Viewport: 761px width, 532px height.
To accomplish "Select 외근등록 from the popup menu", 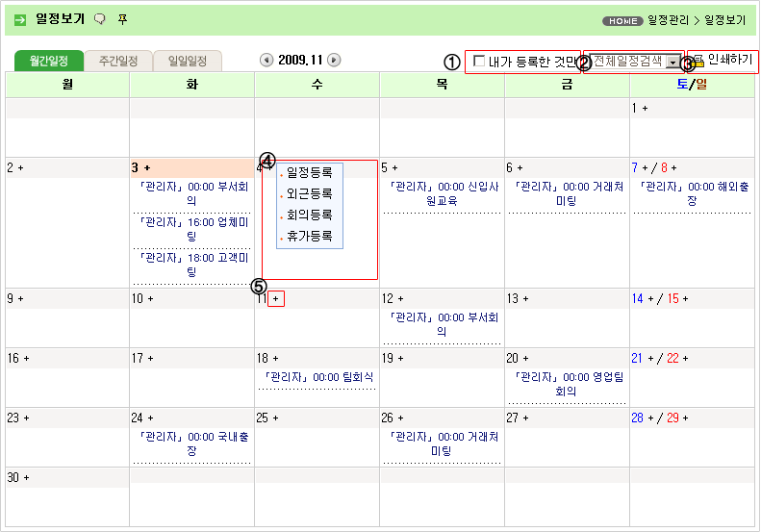I will (309, 193).
